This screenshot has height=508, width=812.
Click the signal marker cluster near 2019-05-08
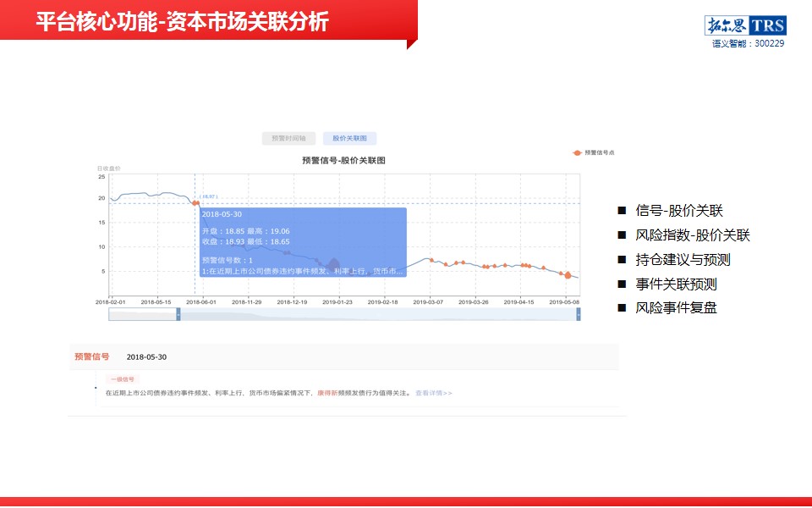568,274
